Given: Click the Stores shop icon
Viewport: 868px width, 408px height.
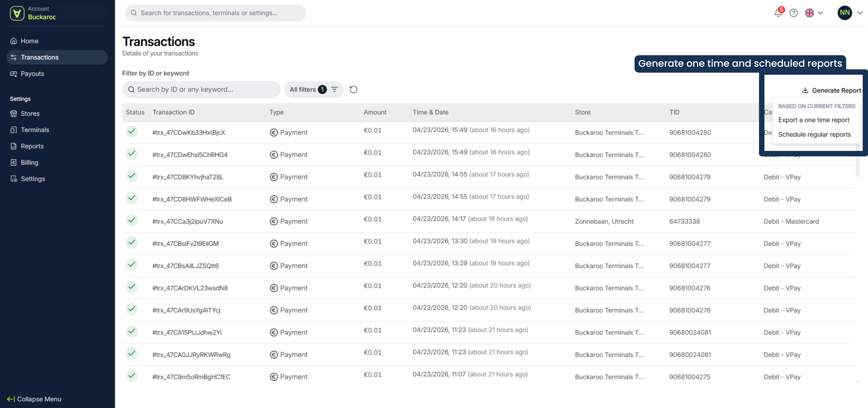Looking at the screenshot, I should pyautogui.click(x=13, y=114).
